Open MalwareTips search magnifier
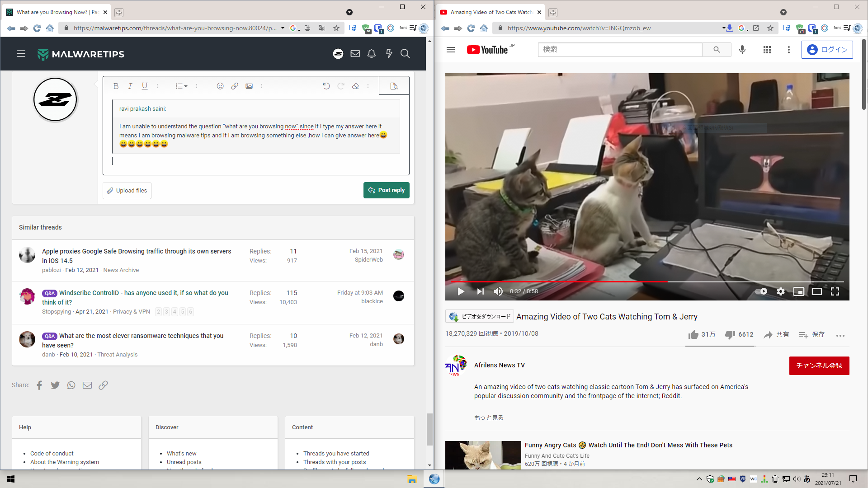This screenshot has height=488, width=868. click(x=405, y=54)
